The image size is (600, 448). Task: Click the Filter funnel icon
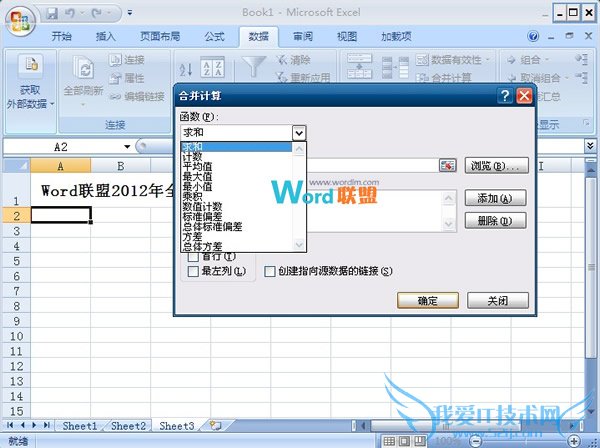pyautogui.click(x=254, y=67)
